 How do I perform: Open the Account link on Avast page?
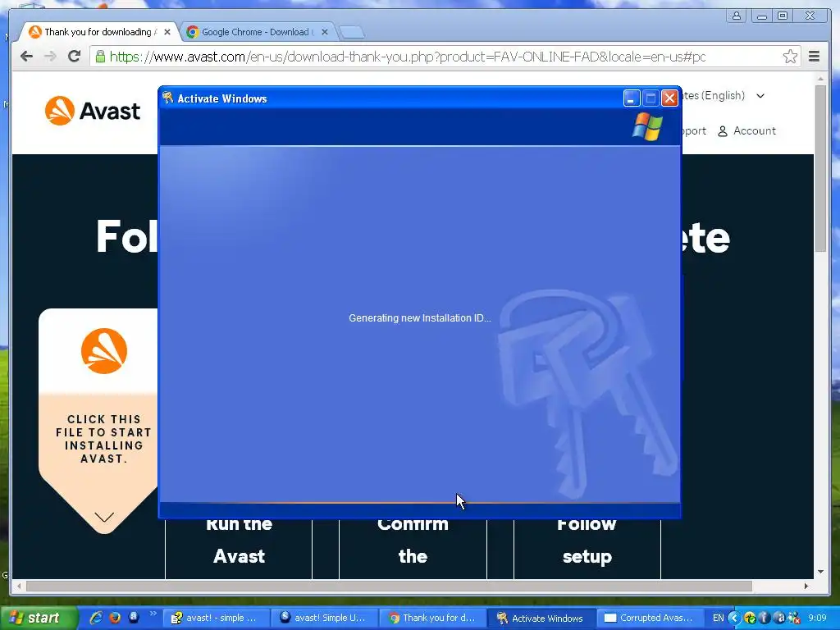coord(746,130)
